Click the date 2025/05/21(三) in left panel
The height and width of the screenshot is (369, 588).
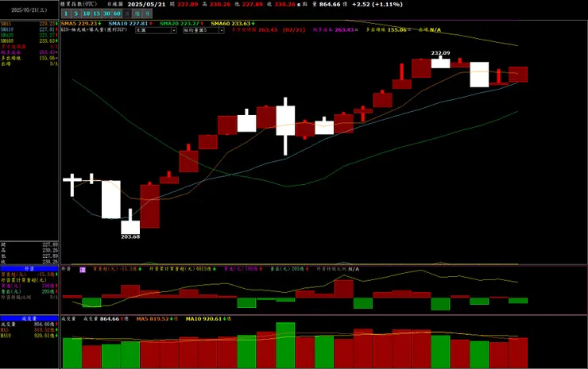(x=29, y=10)
